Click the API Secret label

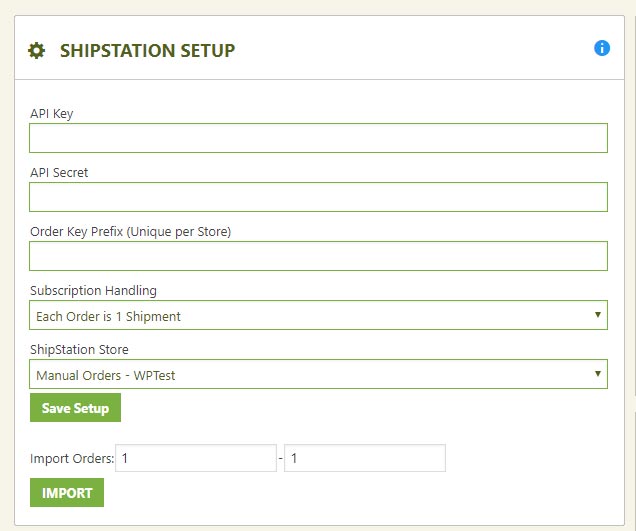click(59, 173)
